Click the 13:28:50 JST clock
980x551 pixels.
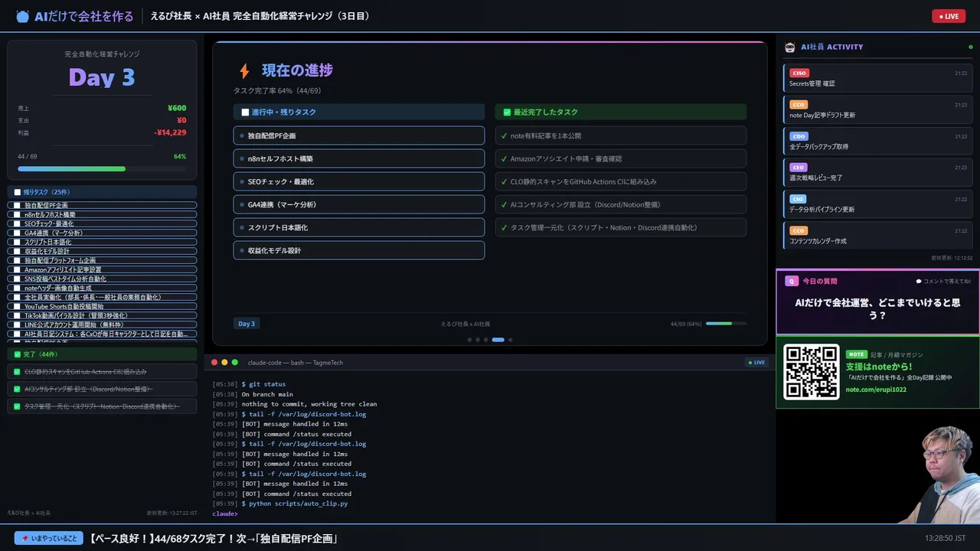945,539
